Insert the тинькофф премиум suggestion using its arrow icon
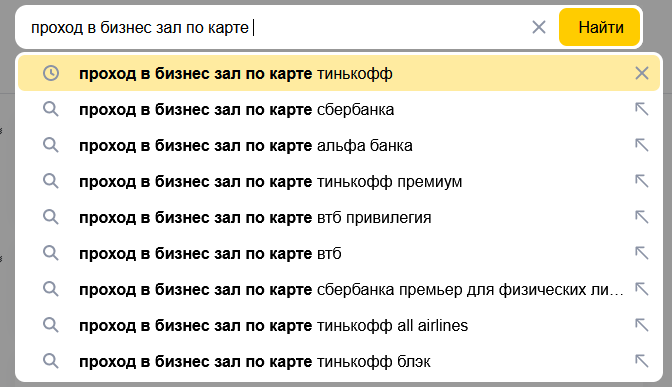 (x=642, y=181)
